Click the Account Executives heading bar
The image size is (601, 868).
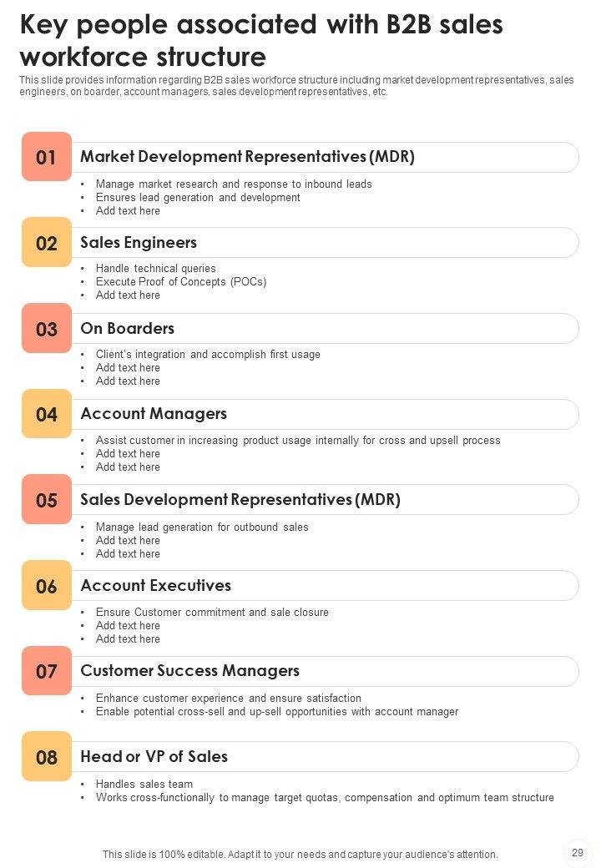click(326, 586)
